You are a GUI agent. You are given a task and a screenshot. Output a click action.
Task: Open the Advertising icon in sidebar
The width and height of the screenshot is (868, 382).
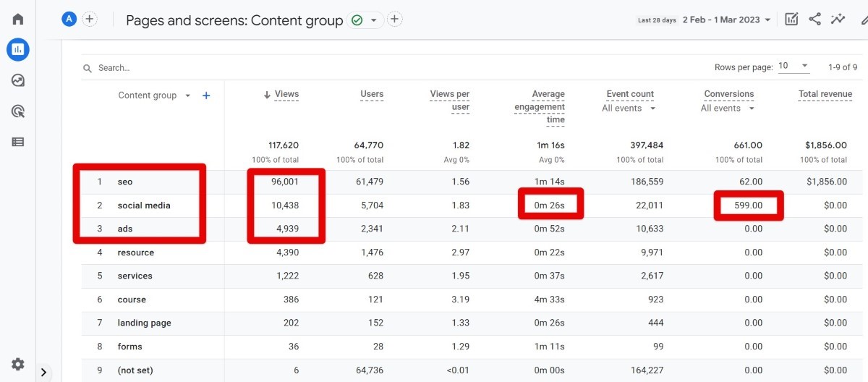coord(18,111)
